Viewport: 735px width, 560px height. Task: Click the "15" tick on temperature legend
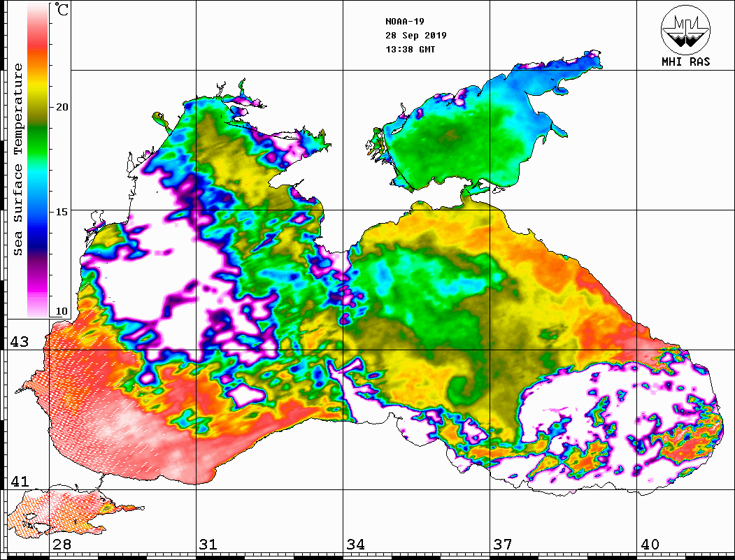pyautogui.click(x=62, y=212)
